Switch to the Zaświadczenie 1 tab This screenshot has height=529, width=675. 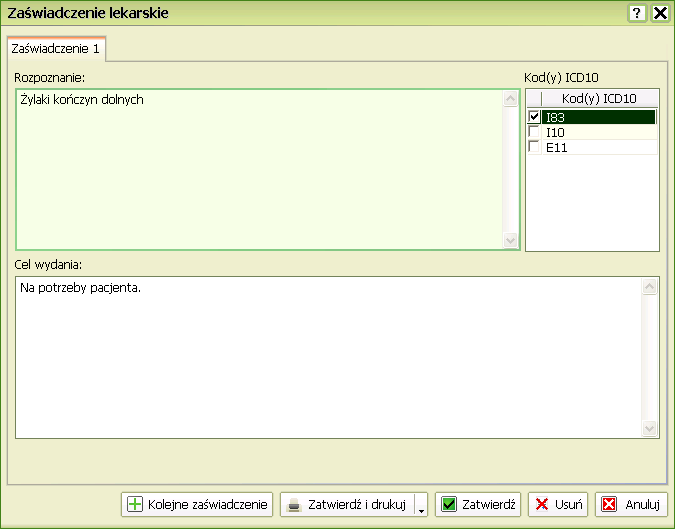coord(56,49)
